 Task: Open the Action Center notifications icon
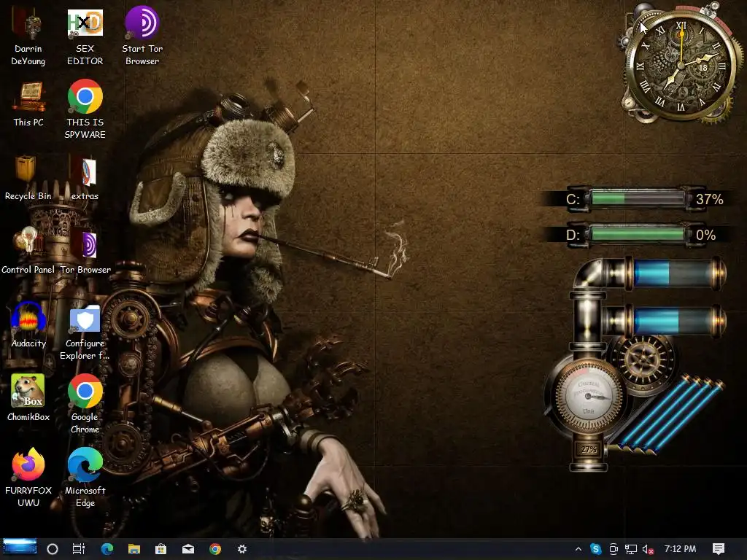click(x=719, y=549)
